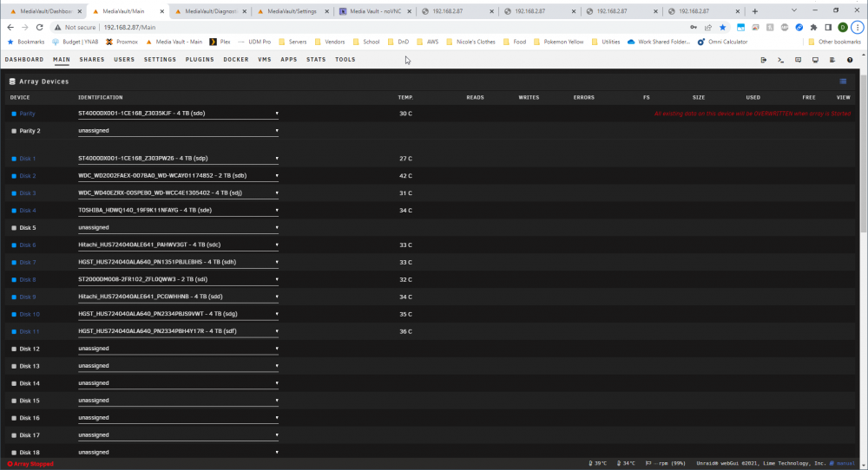Screen dimensions: 868x470
Task: Open the Disk 6 link
Action: tap(28, 245)
